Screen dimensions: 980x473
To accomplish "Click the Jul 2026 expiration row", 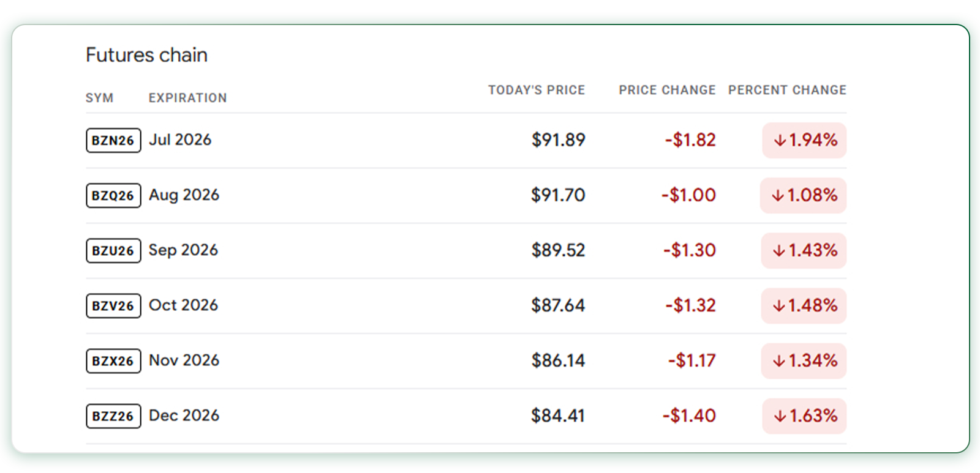I will click(466, 140).
